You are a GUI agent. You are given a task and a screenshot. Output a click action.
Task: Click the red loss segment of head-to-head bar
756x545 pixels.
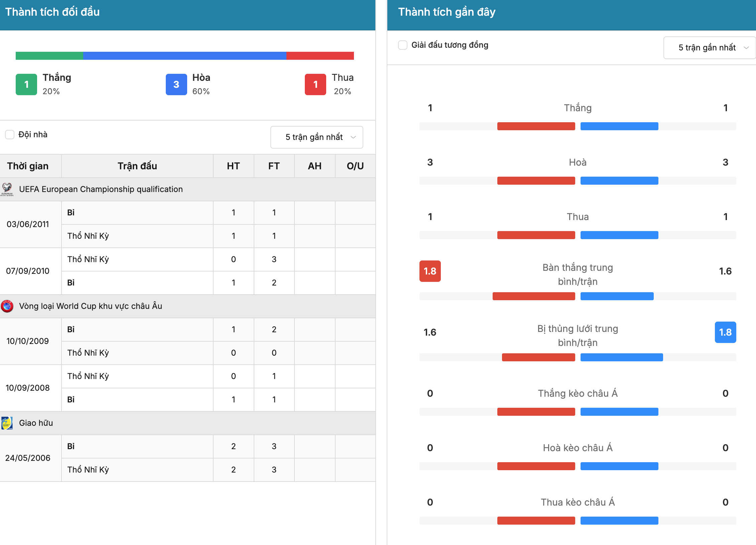click(320, 56)
